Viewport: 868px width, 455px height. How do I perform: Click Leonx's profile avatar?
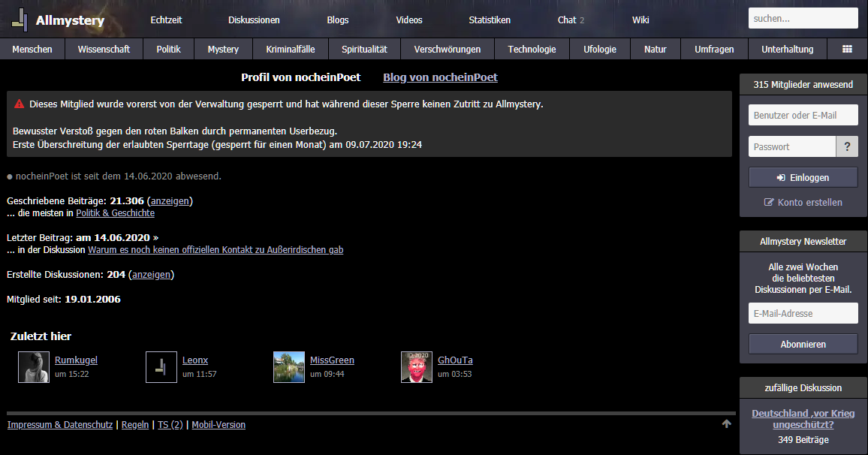[161, 367]
